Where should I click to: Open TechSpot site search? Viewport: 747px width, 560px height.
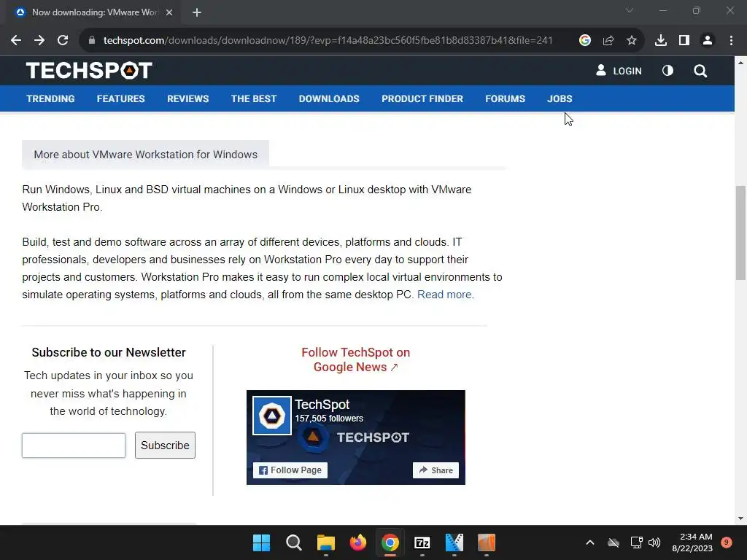[x=700, y=71]
